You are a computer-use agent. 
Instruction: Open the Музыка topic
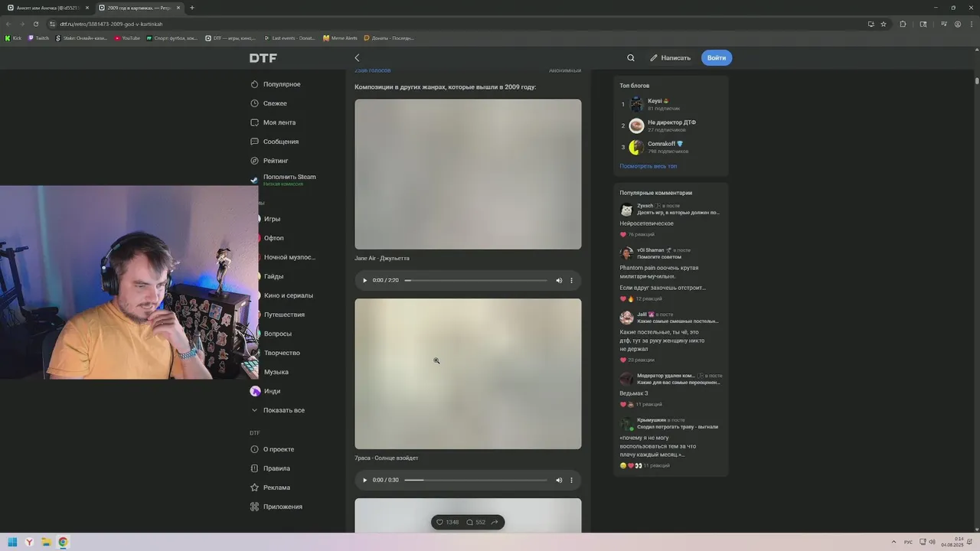click(276, 372)
